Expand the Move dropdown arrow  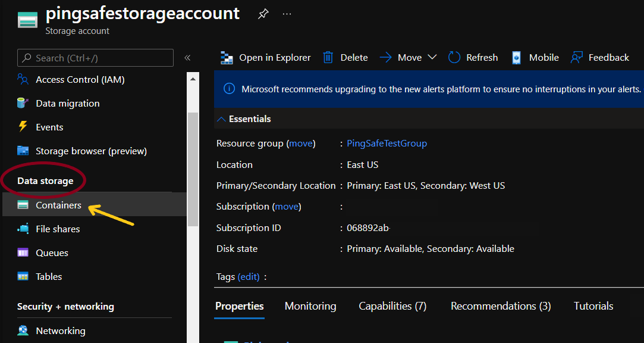coord(432,58)
